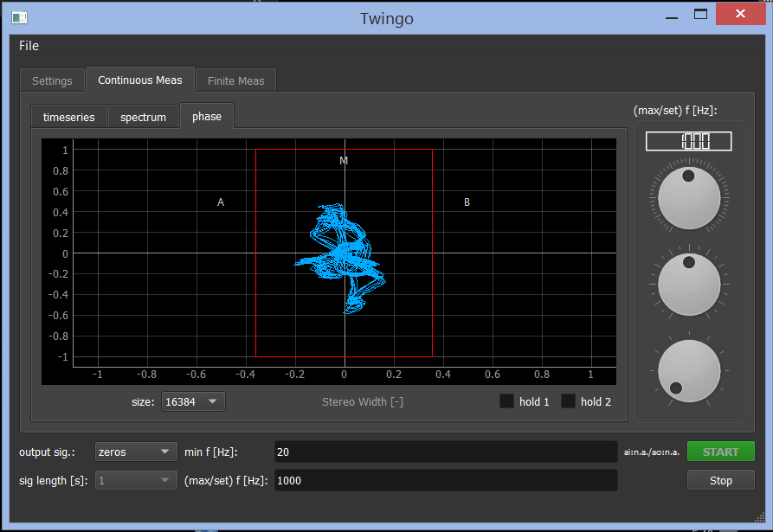The height and width of the screenshot is (532, 773).
Task: Open the sig length dropdown
Action: click(136, 480)
